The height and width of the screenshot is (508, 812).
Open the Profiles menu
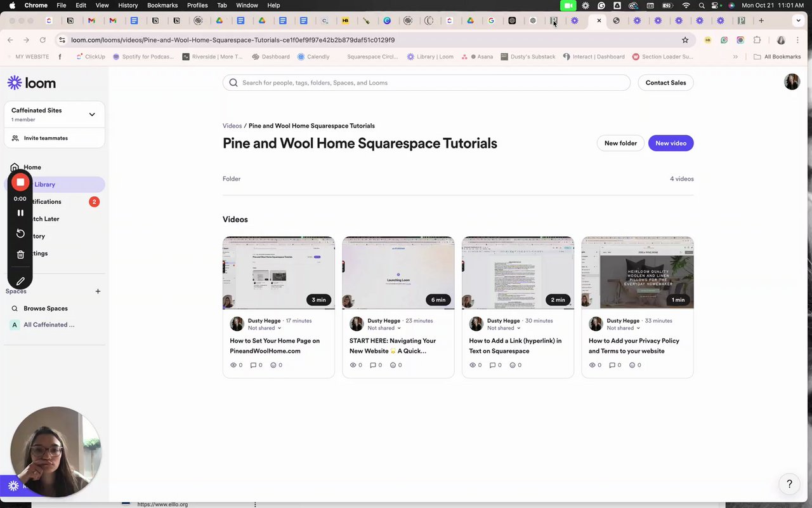(x=197, y=5)
